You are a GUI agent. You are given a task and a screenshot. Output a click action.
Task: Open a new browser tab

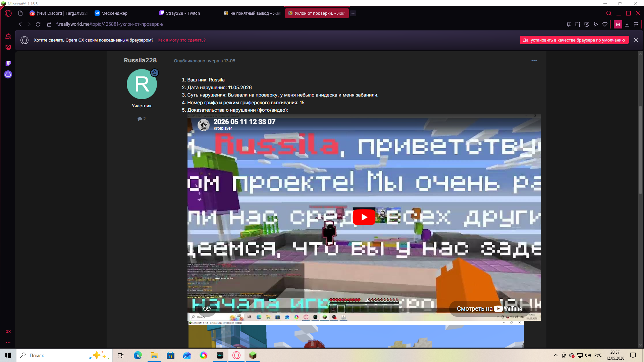[x=353, y=13]
